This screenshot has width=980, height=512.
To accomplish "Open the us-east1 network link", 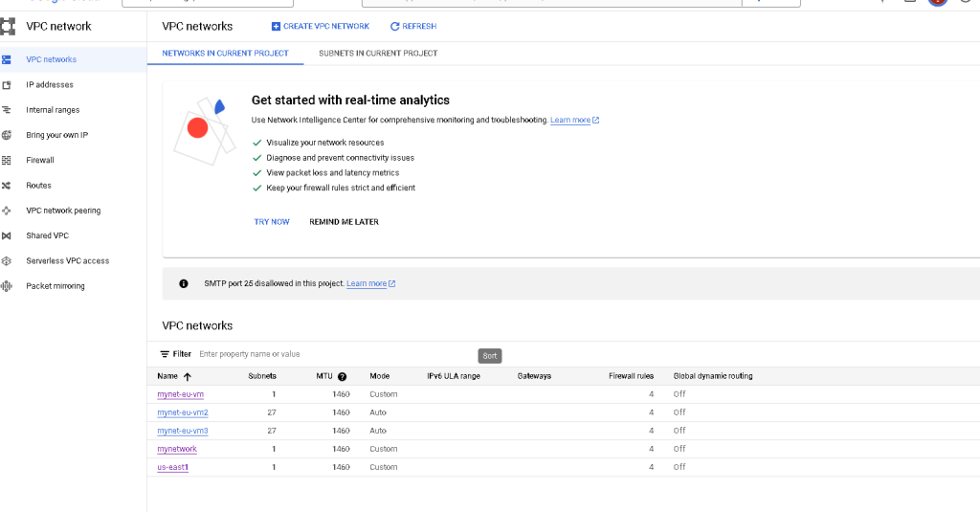I will tap(172, 467).
